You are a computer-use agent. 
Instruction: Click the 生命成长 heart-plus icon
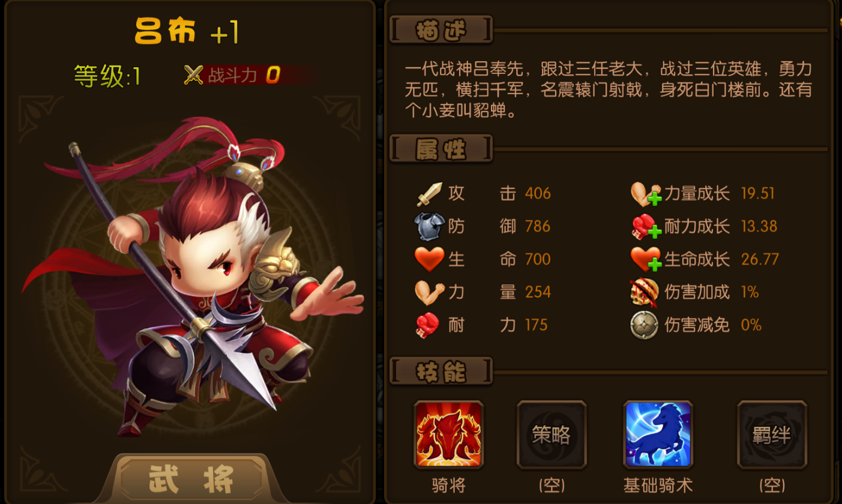(646, 259)
